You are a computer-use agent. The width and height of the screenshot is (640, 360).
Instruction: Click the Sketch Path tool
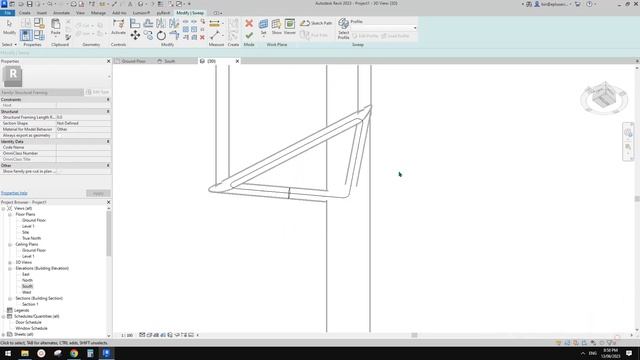[316, 23]
